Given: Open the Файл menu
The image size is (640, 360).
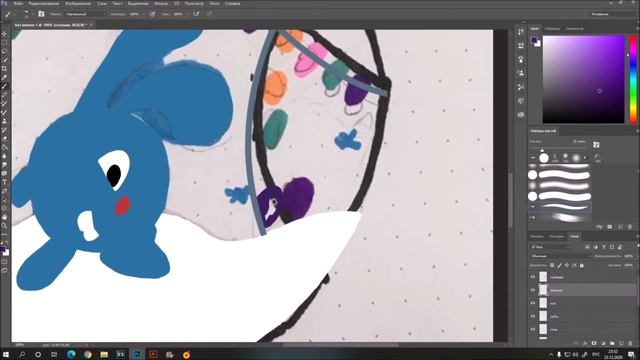Looking at the screenshot, I should click(x=18, y=3).
